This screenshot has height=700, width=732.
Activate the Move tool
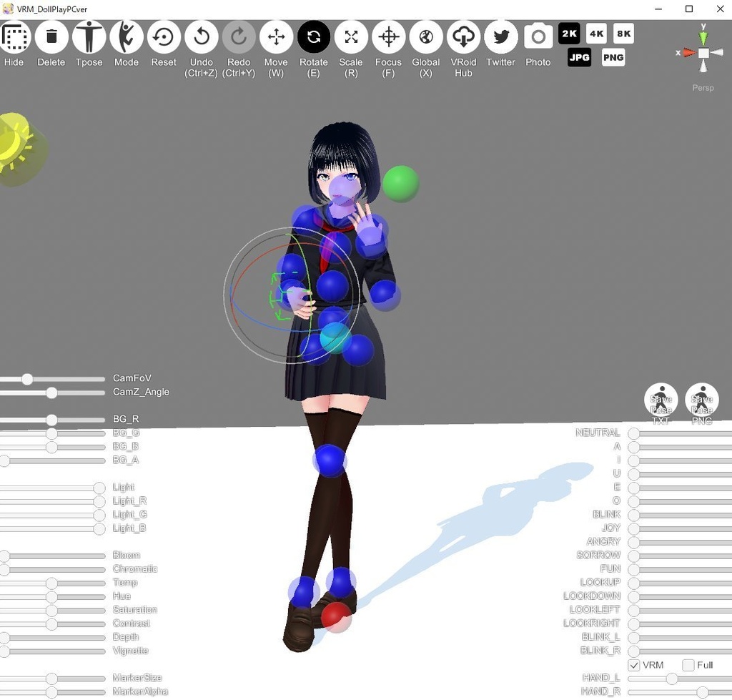tap(276, 36)
